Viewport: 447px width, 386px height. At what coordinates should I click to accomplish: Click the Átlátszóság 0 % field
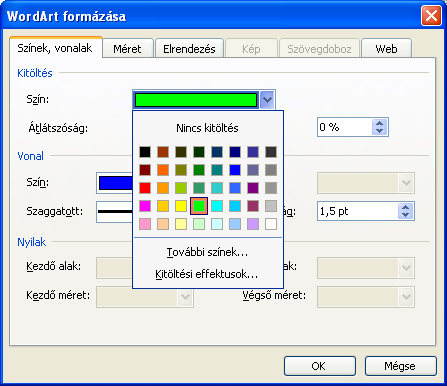(345, 127)
